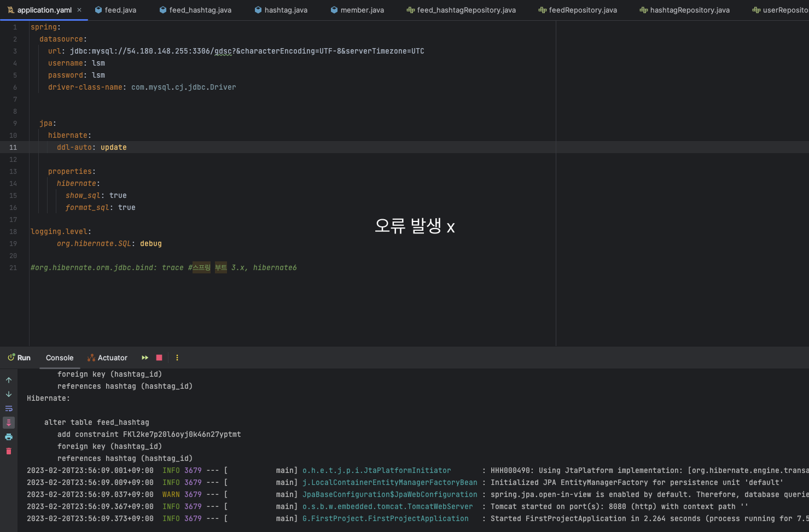The width and height of the screenshot is (809, 532).
Task: Open the feed_hashtag.java tab
Action: (195, 10)
